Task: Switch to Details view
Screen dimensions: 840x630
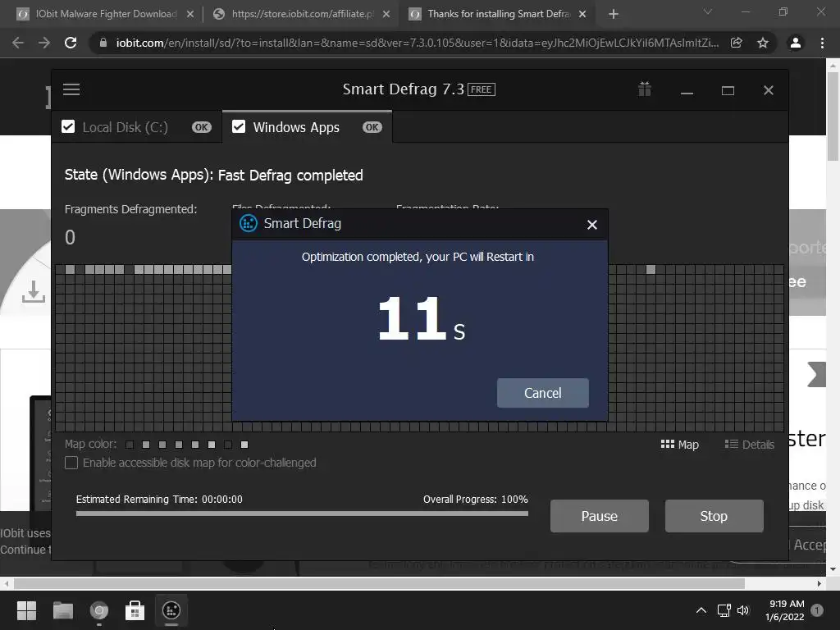Action: tap(749, 444)
